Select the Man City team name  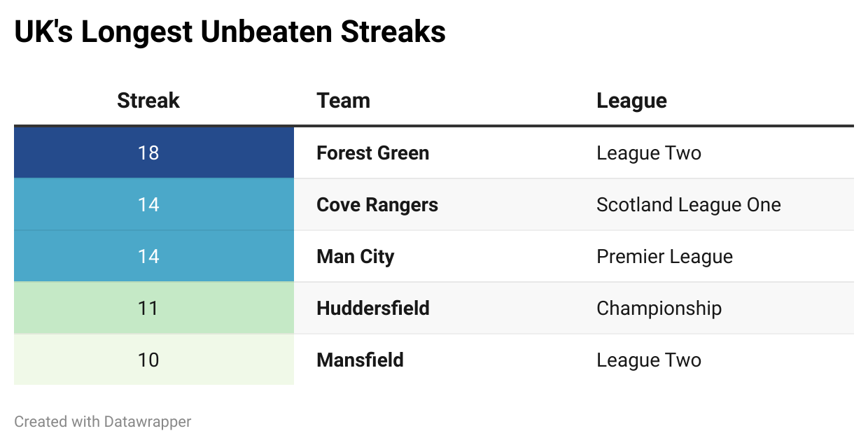356,256
